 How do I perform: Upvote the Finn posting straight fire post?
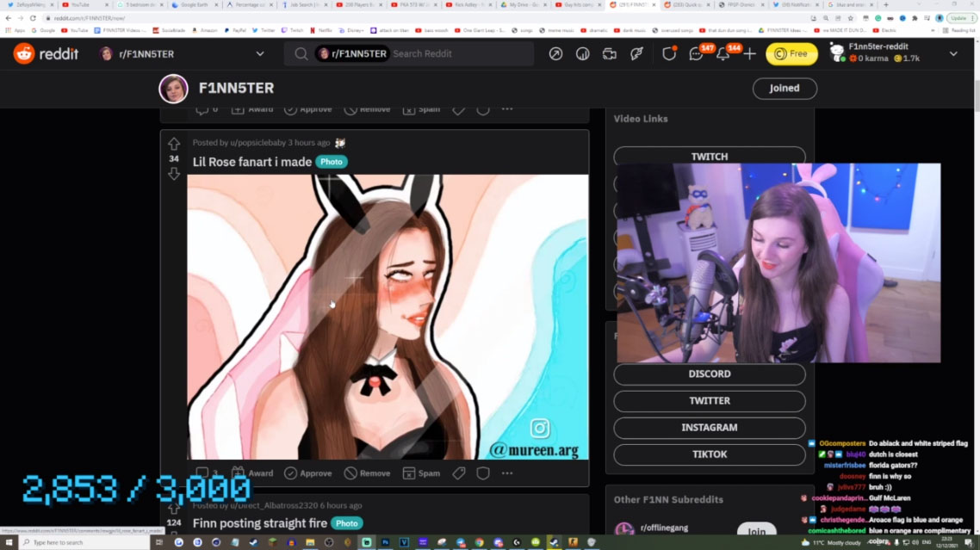tap(174, 509)
